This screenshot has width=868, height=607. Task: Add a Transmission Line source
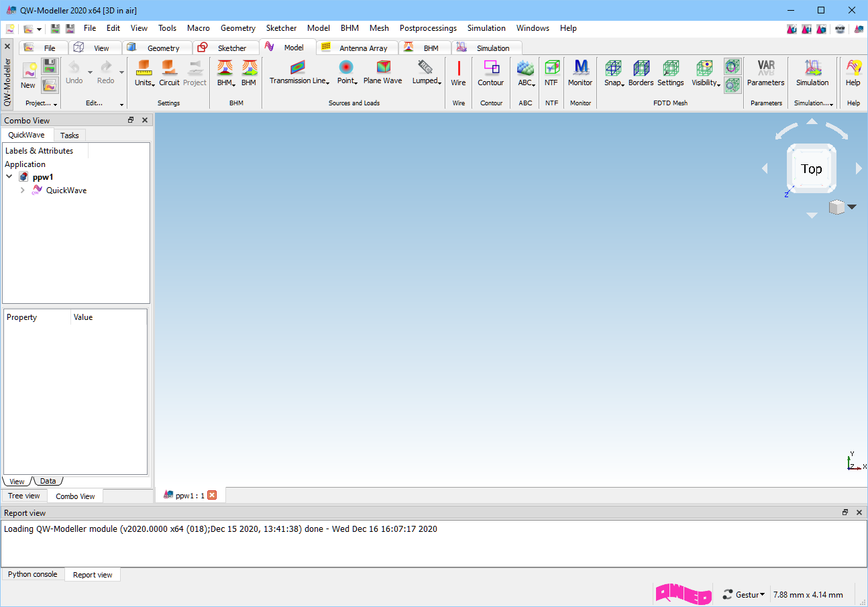point(299,72)
